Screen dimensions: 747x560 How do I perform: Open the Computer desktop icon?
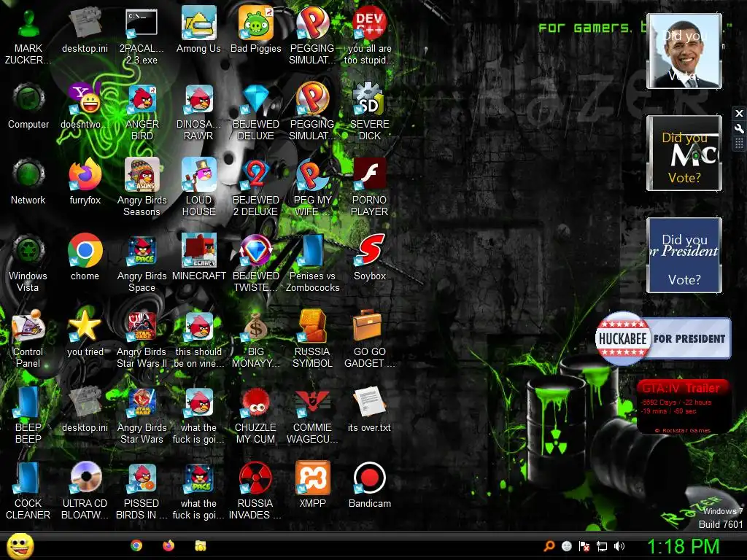[28, 106]
